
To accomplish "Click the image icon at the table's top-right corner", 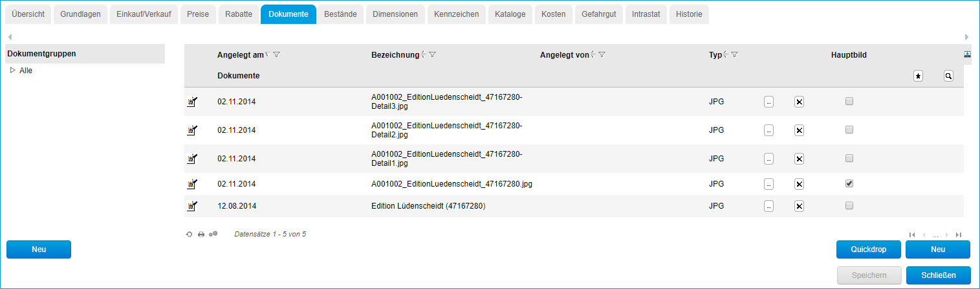I will coord(967,54).
